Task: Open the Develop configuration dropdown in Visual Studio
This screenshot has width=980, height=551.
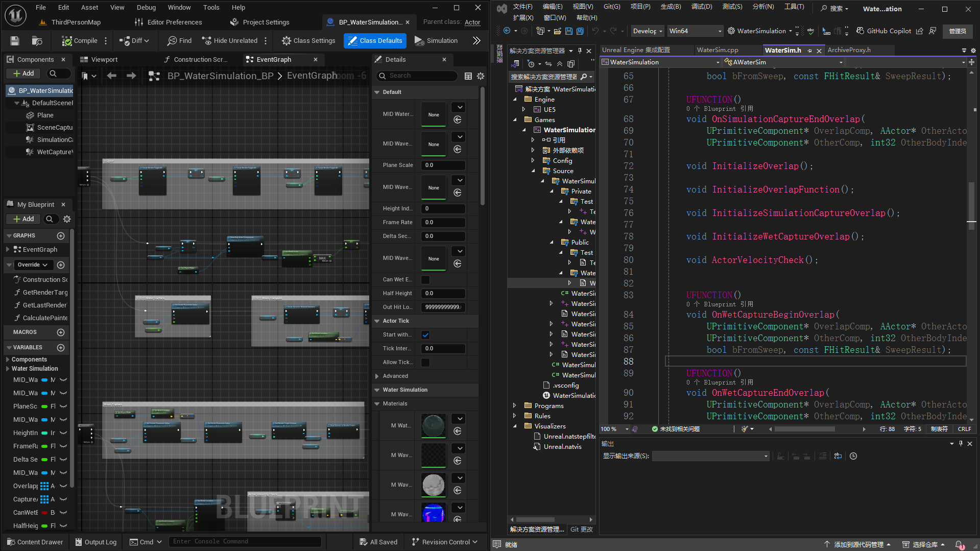Action: pyautogui.click(x=648, y=31)
